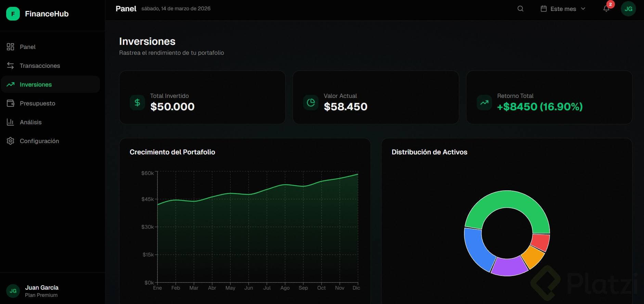644x304 pixels.
Task: Click the date sábado, 14 de marzo de 2026
Action: click(176, 9)
